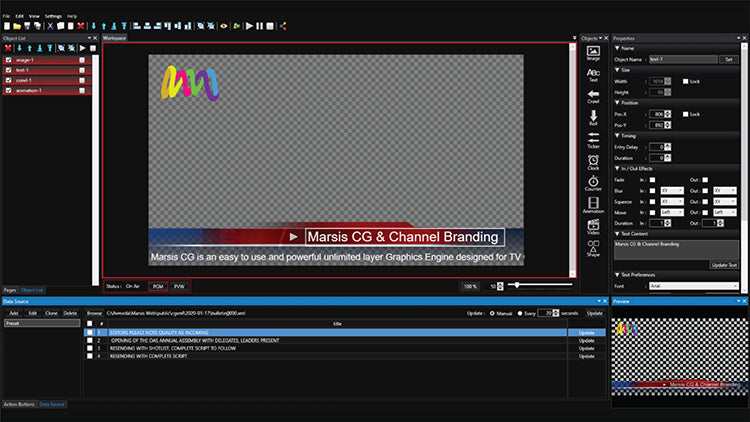Collapse the Timing section in Properties
Viewport: 750px width, 422px height.
617,135
